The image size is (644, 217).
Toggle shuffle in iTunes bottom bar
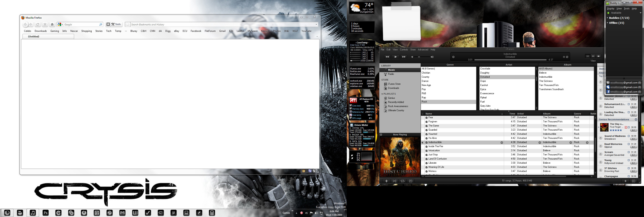(x=394, y=181)
